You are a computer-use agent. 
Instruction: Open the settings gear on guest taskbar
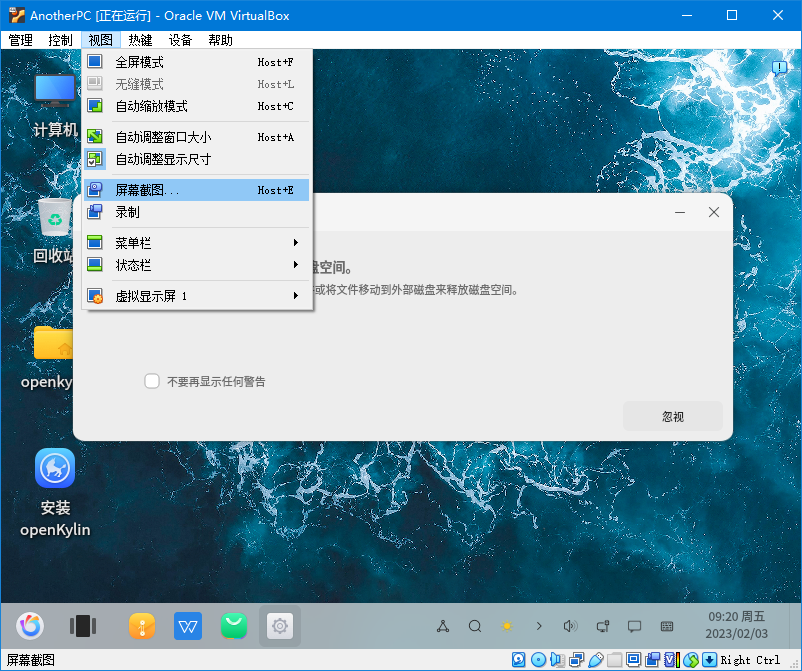pyautogui.click(x=280, y=625)
